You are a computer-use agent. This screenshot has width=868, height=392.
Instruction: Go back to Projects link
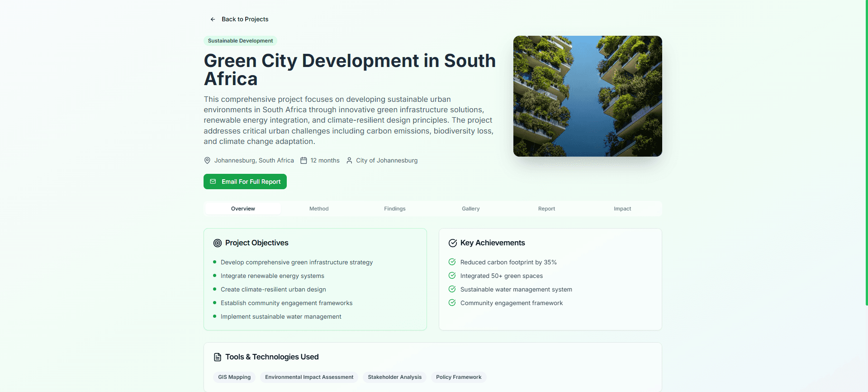coord(239,19)
